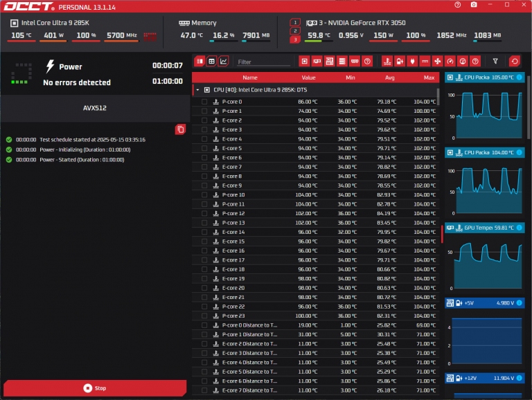This screenshot has width=532, height=400.
Task: Check the P-core 13 checkbox
Action: [x=204, y=223]
